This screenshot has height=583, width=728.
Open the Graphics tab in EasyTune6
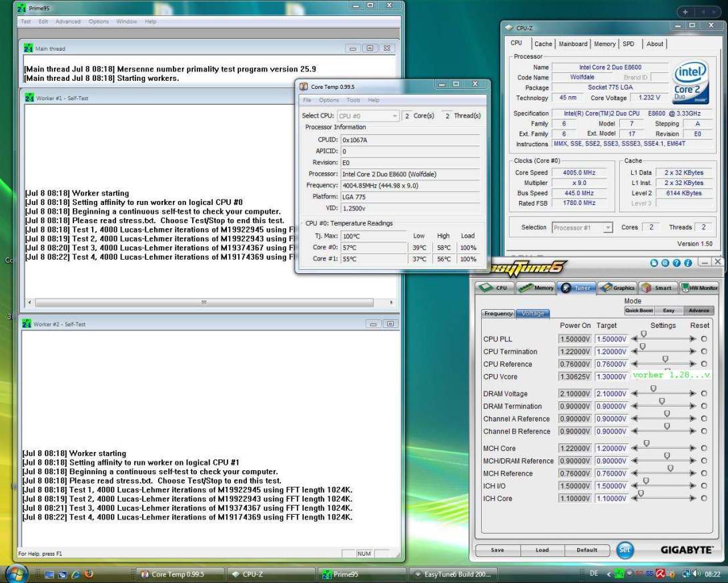pos(617,288)
